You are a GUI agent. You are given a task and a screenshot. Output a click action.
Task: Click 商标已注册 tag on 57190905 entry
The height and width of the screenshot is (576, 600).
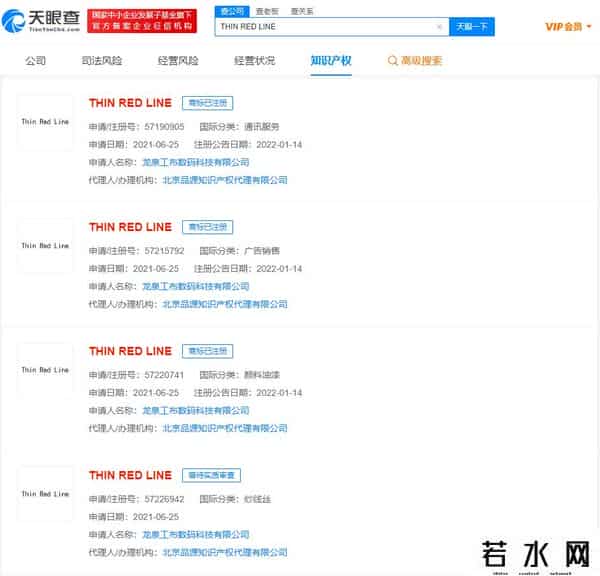point(207,103)
